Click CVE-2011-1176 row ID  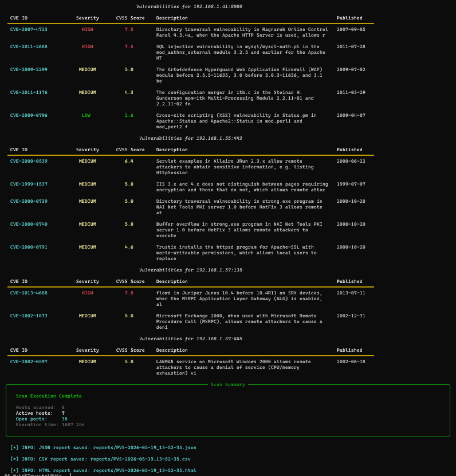point(29,92)
